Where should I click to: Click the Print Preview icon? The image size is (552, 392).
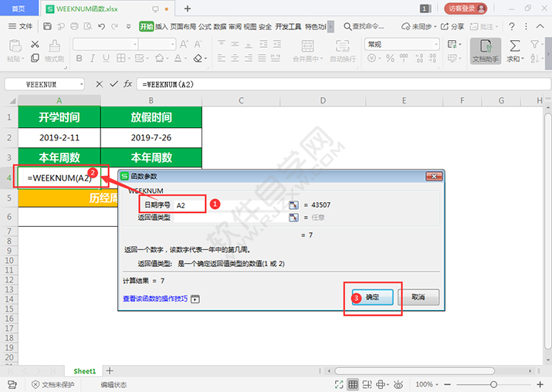click(88, 26)
